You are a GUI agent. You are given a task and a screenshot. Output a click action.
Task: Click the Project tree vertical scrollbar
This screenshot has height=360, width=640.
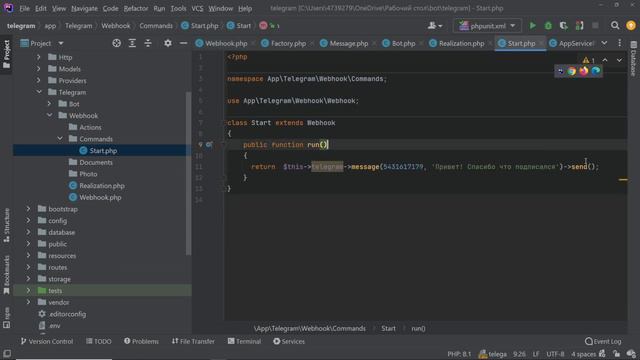pos(188,173)
